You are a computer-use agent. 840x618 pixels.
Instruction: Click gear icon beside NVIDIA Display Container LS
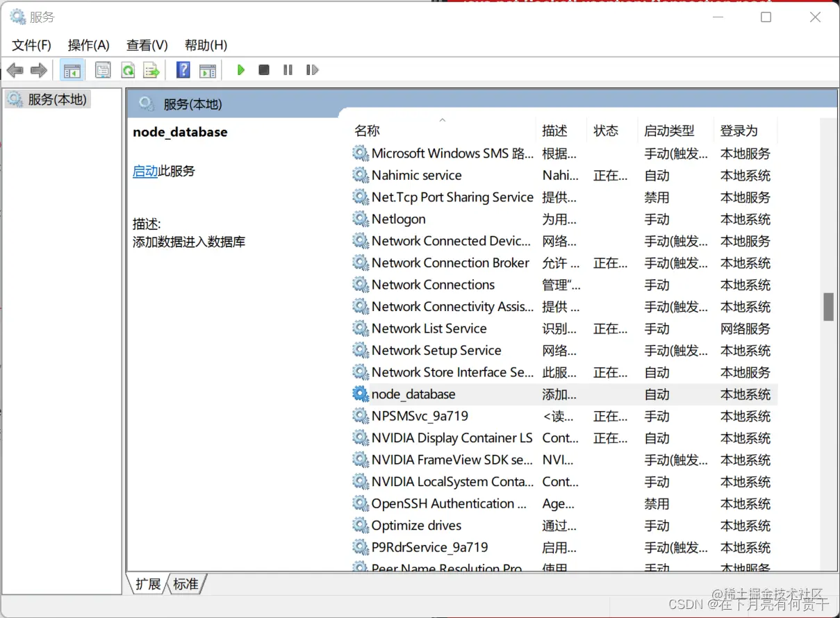click(x=361, y=437)
